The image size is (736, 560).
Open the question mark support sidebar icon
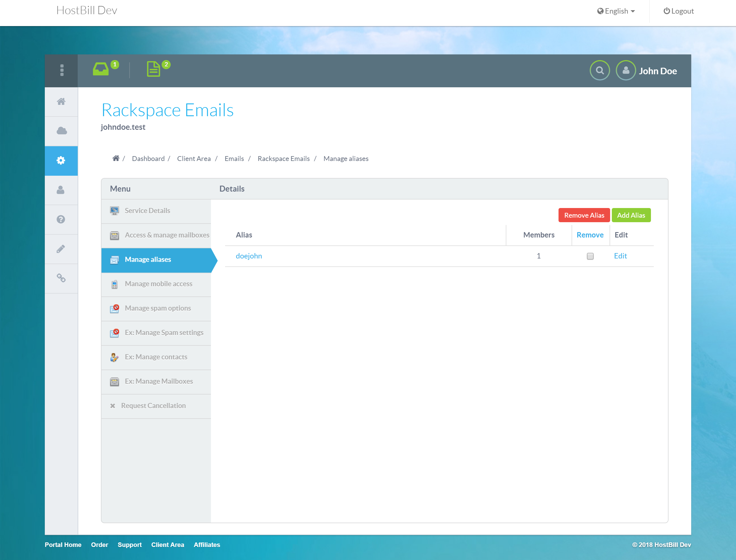pyautogui.click(x=61, y=219)
